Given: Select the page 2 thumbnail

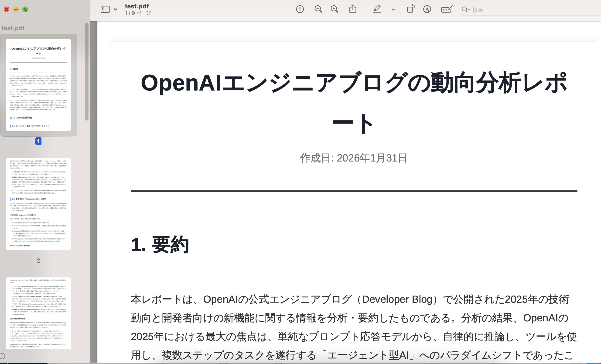Looking at the screenshot, I should [x=38, y=204].
